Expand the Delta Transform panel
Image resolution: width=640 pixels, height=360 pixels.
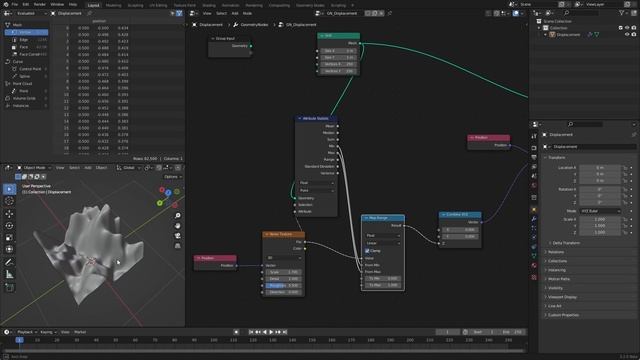566,243
